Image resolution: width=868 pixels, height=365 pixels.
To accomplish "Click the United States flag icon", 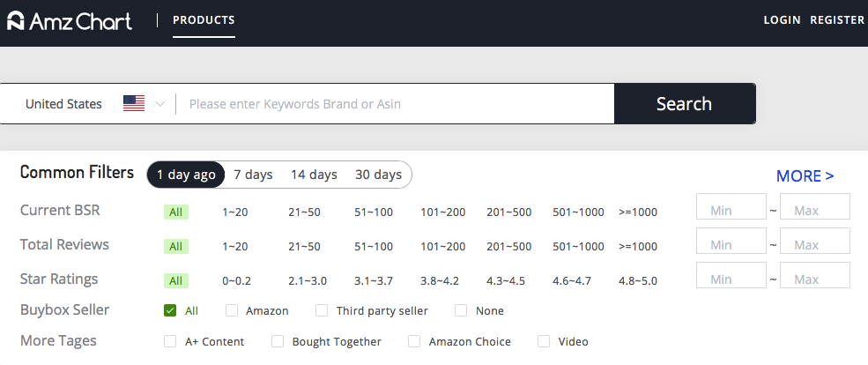I will [x=134, y=104].
